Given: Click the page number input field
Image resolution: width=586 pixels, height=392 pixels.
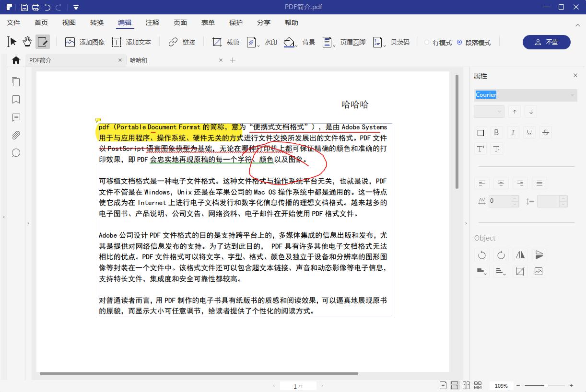Looking at the screenshot, I should (x=295, y=386).
